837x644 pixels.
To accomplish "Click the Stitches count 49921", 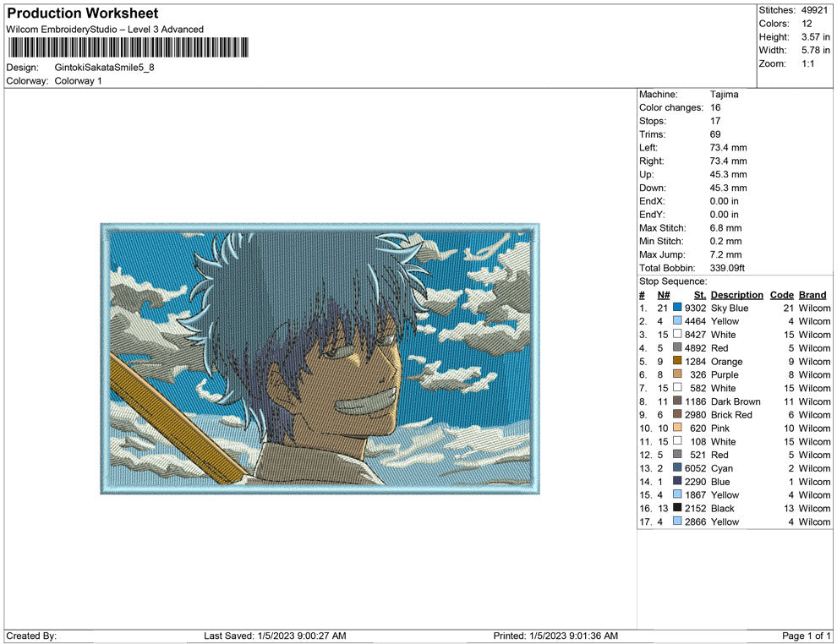I will coord(814,10).
